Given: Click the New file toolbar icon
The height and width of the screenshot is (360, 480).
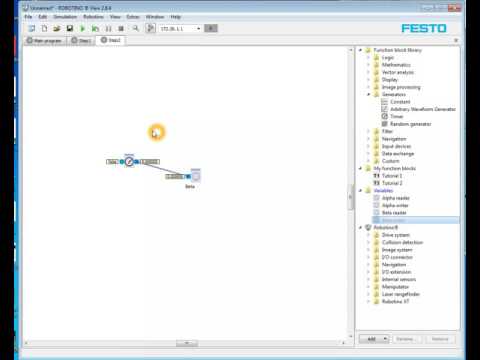Looking at the screenshot, I should click(44, 29).
